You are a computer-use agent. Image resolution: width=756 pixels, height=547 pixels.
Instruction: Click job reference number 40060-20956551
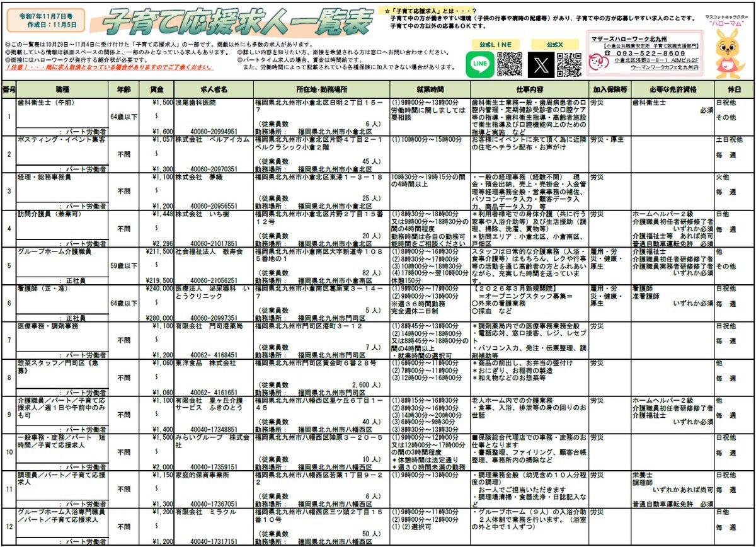pos(214,206)
